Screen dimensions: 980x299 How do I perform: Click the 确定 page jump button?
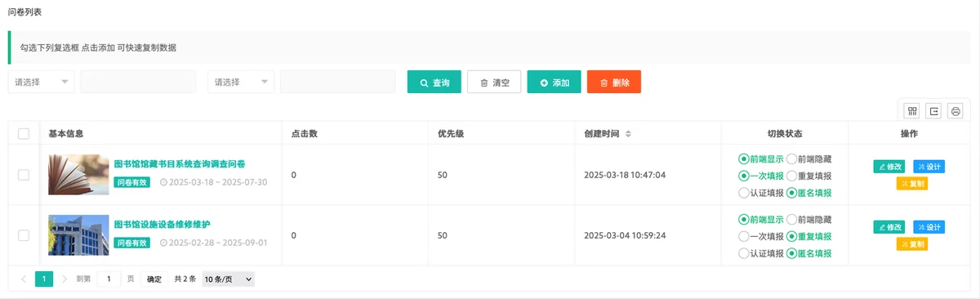coord(154,279)
